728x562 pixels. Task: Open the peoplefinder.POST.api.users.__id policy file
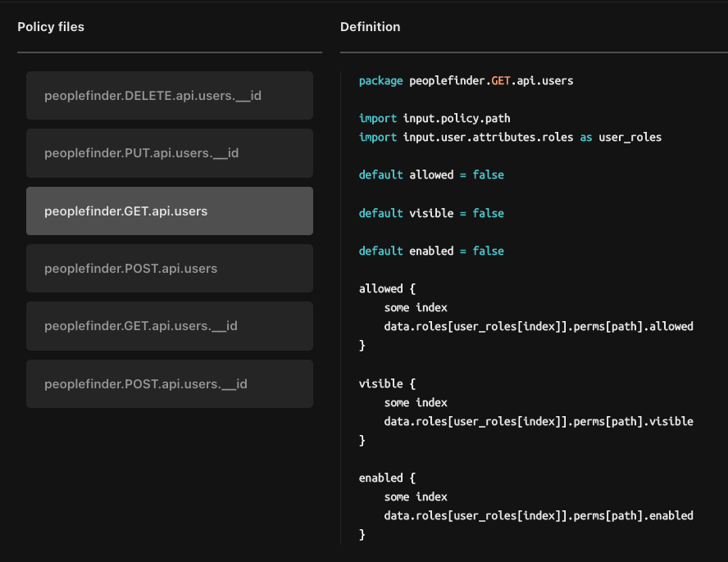tap(169, 383)
